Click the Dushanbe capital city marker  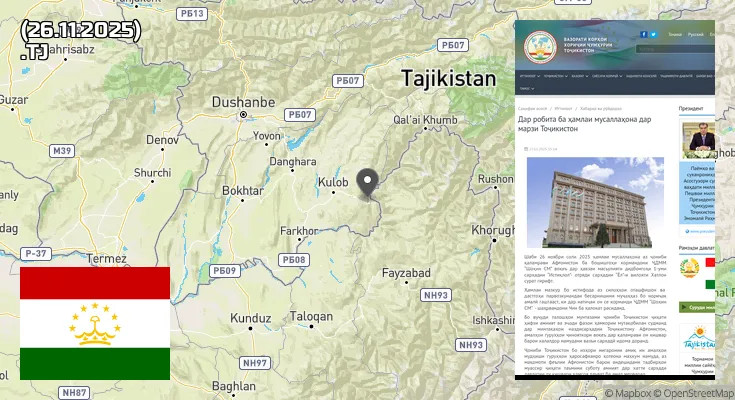click(242, 116)
